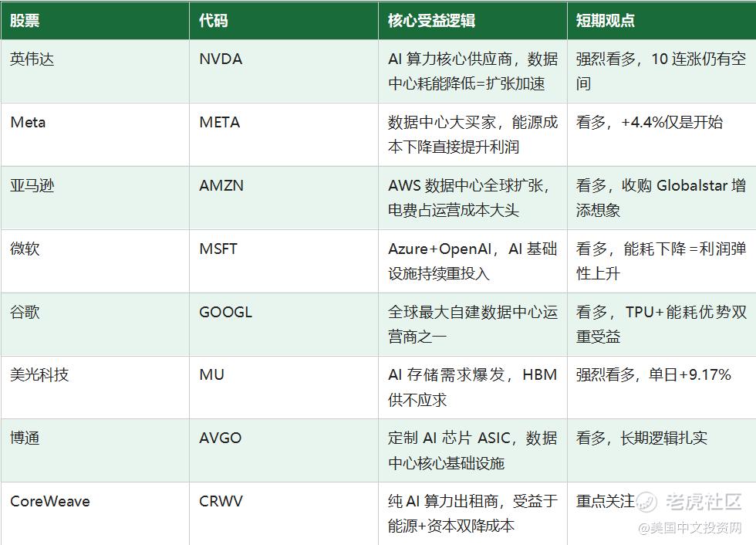This screenshot has height=545, width=756.
Task: Select the GOOGL ticker cell
Action: (x=284, y=324)
